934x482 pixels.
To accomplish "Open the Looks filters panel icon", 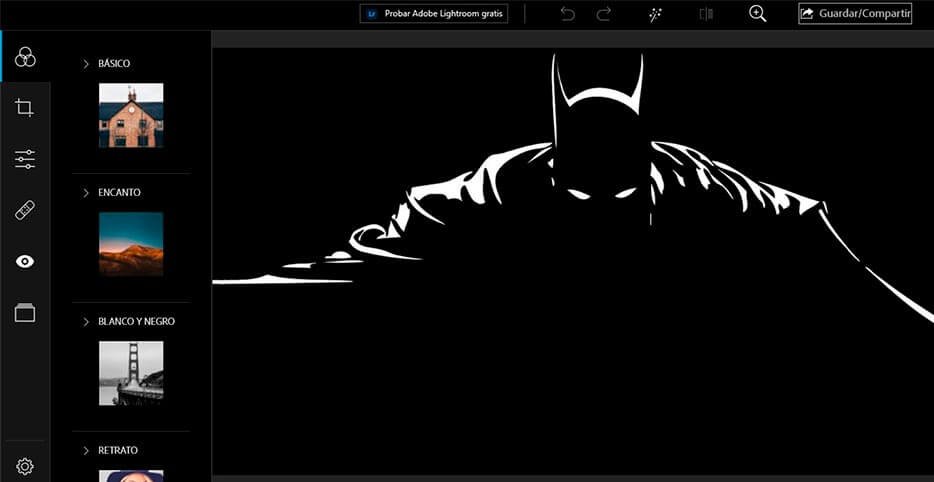I will 25,57.
